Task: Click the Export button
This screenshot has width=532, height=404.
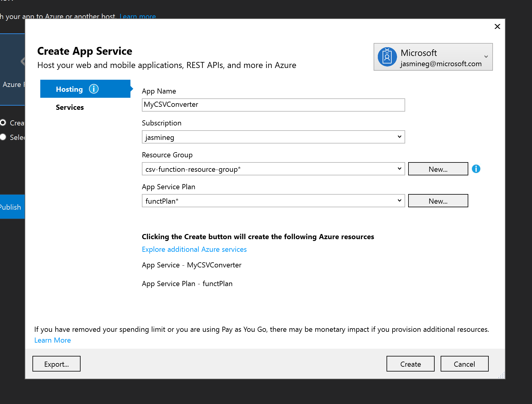Action: 57,364
